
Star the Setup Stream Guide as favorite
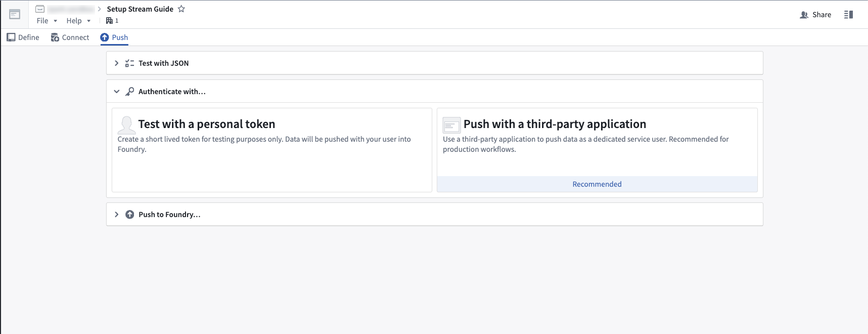click(181, 9)
